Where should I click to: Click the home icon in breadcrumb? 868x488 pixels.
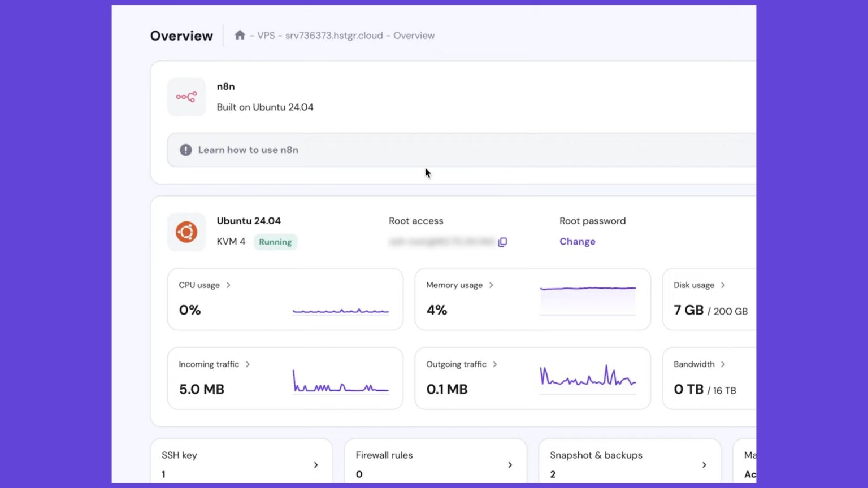pyautogui.click(x=240, y=35)
